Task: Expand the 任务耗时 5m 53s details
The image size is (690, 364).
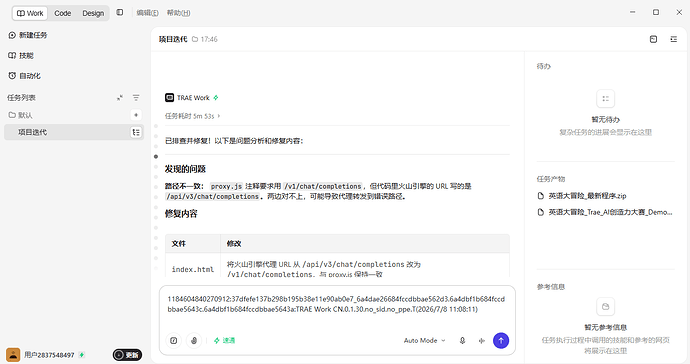Action: (193, 116)
